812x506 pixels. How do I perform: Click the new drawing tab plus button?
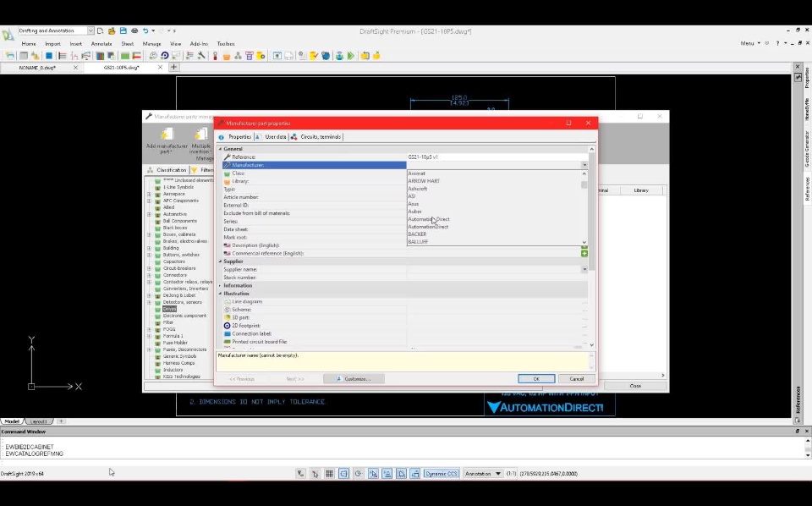[173, 68]
